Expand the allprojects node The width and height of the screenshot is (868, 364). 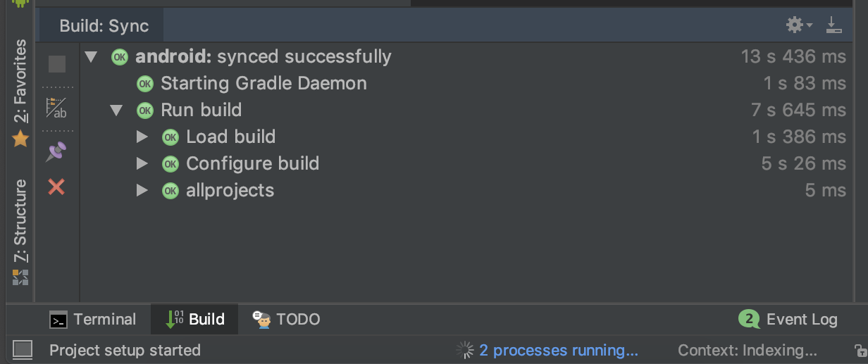point(142,190)
